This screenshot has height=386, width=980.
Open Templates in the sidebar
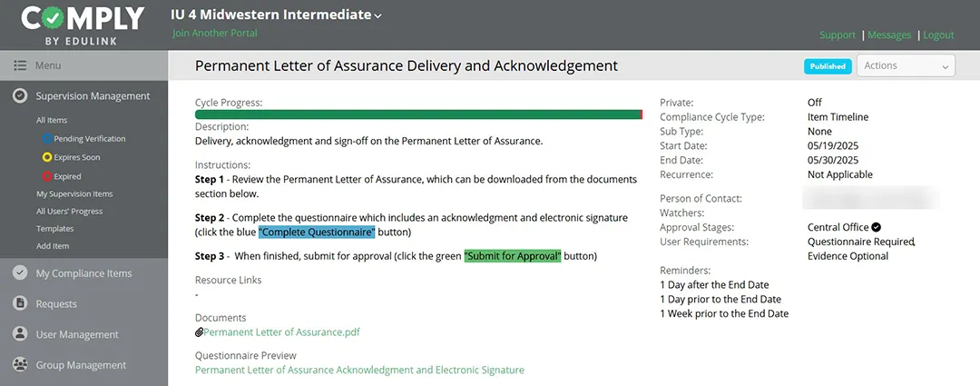point(55,229)
